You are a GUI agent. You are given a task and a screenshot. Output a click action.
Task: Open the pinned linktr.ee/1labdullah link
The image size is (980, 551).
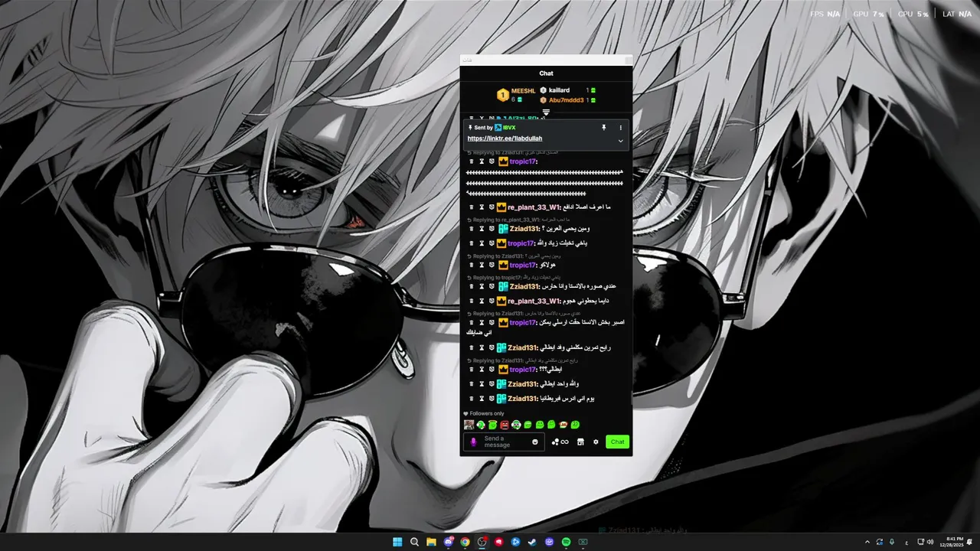coord(505,139)
